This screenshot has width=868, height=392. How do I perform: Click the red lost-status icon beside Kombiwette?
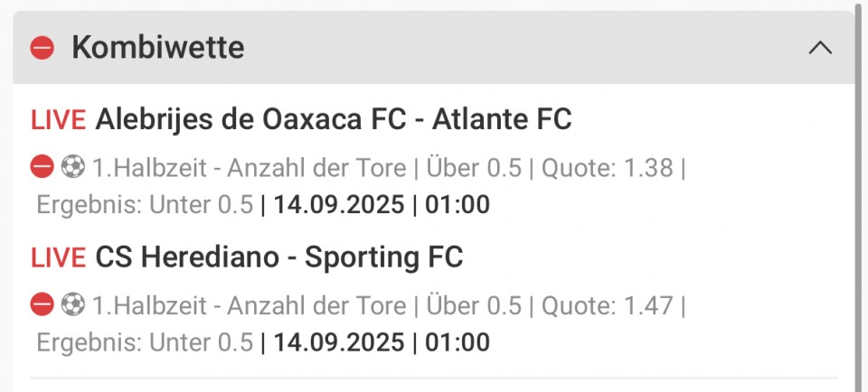pos(42,48)
